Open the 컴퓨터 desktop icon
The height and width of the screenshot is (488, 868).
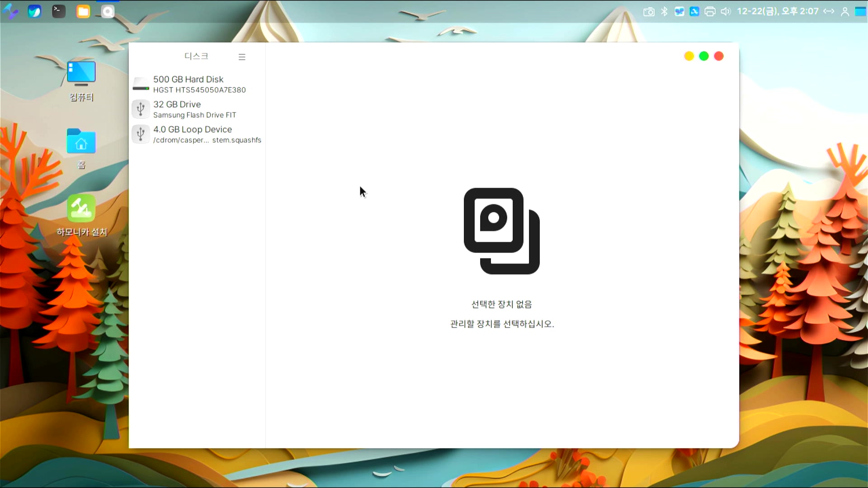click(81, 81)
